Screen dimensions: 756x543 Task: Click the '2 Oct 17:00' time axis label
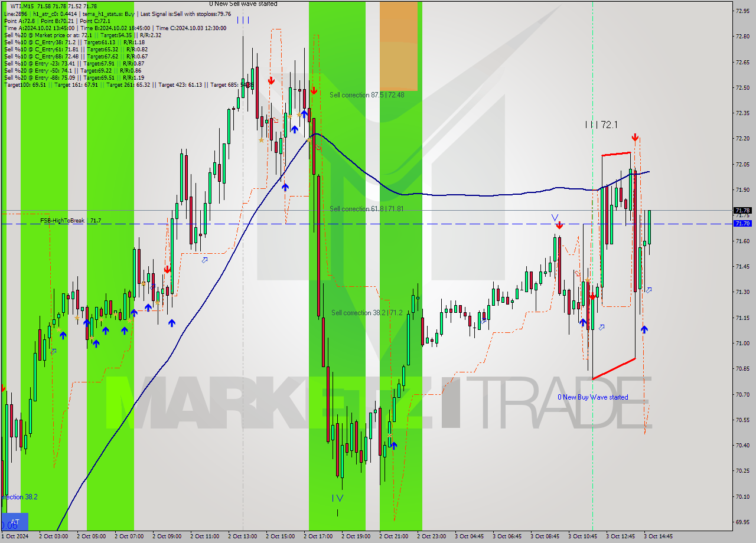click(x=318, y=537)
